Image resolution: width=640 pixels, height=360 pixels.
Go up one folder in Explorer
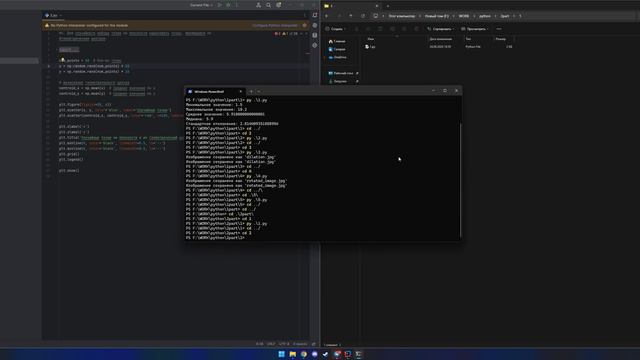tap(351, 16)
